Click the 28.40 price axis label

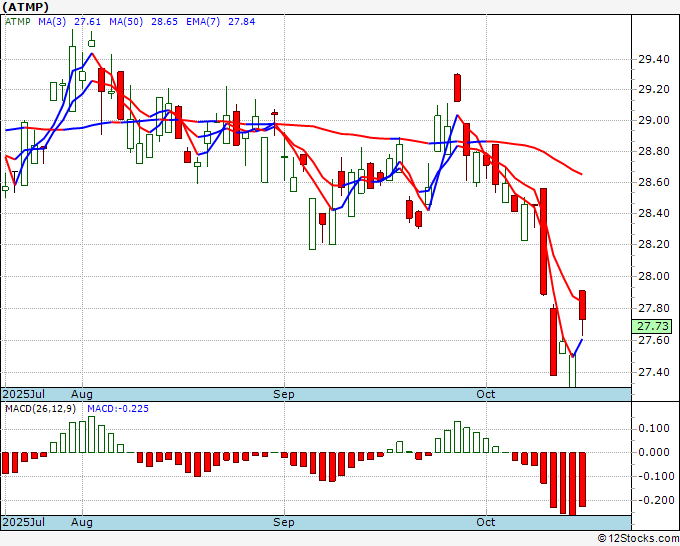click(x=654, y=213)
